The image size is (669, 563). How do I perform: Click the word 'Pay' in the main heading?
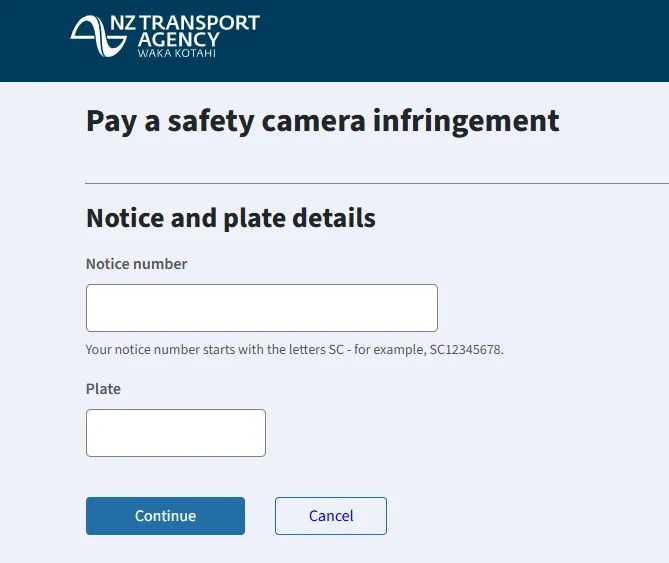click(111, 122)
